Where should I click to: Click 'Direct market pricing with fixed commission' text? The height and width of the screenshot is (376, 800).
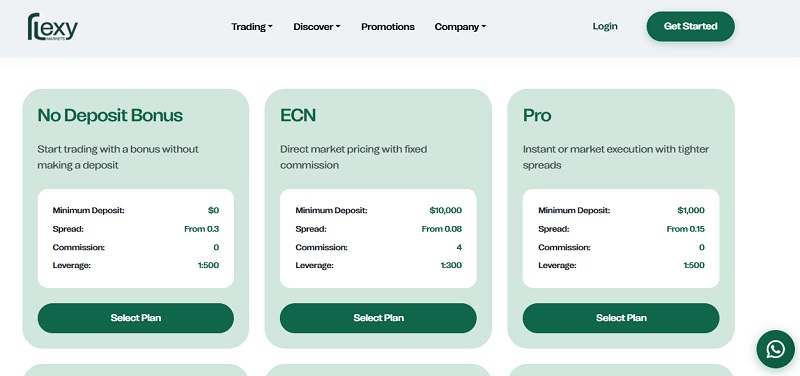click(354, 157)
